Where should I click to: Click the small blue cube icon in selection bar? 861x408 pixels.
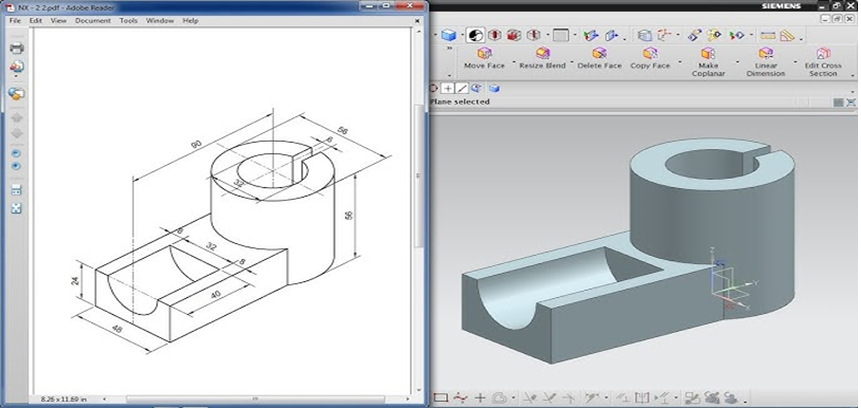tap(494, 88)
